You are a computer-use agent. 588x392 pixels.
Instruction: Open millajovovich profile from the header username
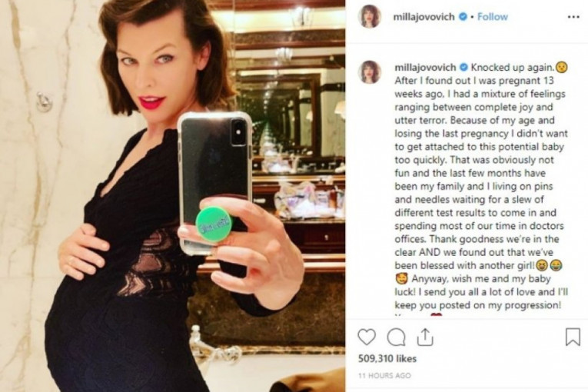424,17
